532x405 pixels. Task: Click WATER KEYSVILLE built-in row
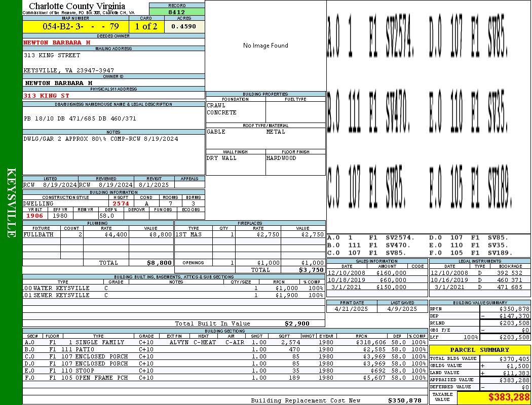[x=173, y=288]
